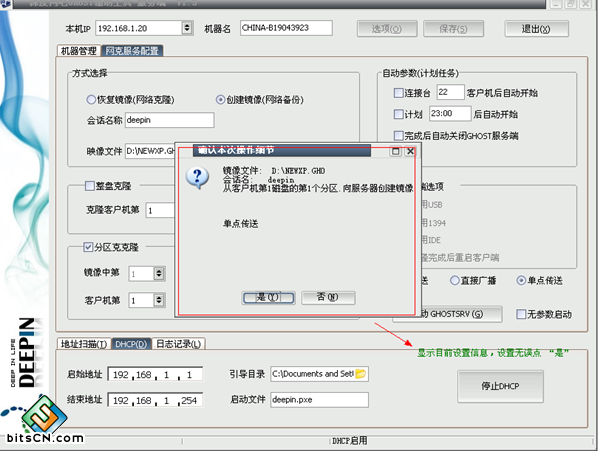
Task: Toggle 完成后自动关闭GHOST服务端 checkbox
Action: pyautogui.click(x=398, y=135)
